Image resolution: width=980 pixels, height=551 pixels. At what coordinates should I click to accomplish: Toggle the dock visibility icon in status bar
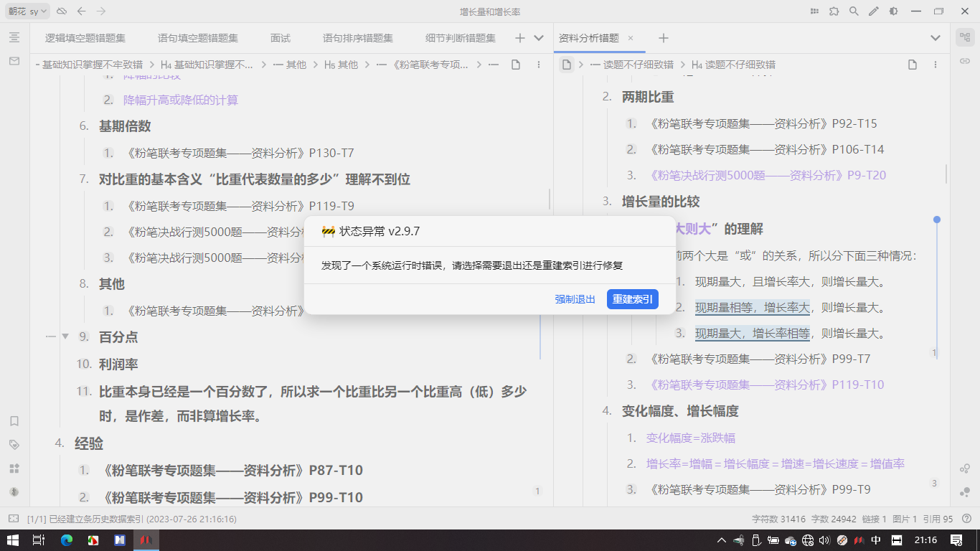click(13, 518)
